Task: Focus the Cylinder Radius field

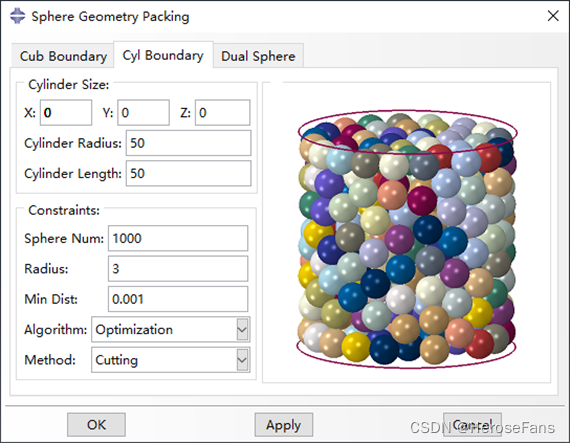Action: [x=188, y=143]
